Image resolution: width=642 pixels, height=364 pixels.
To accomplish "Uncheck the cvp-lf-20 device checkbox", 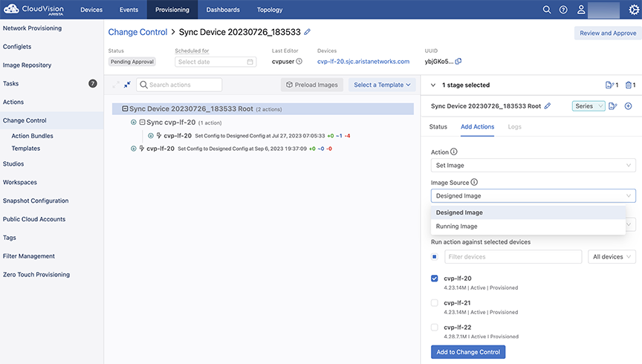I will coord(435,279).
